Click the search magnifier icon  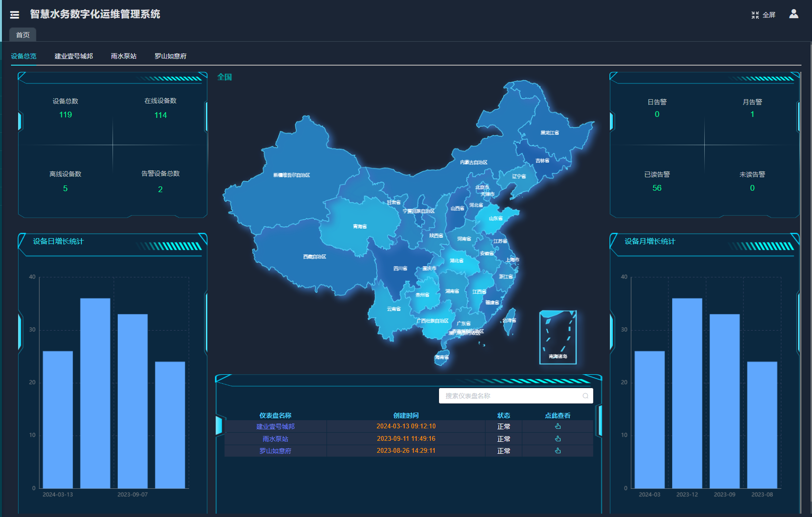click(x=585, y=396)
